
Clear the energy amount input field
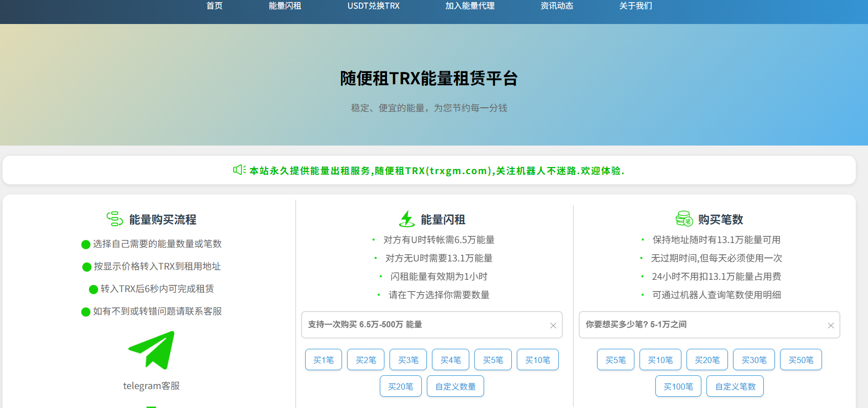tap(553, 325)
